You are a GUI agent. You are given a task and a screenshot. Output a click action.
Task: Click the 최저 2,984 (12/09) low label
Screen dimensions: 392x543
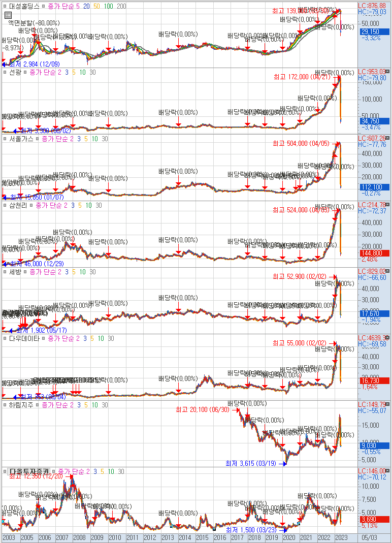point(35,64)
